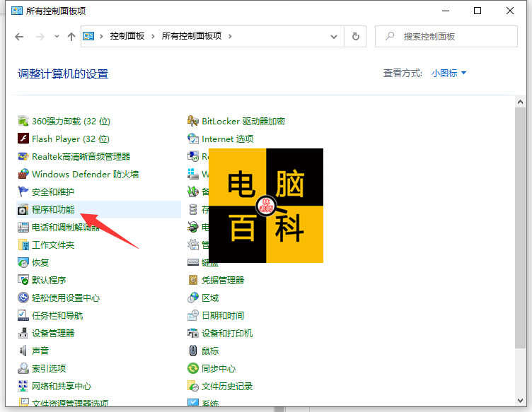
Task: Select 任务栏和导航 text
Action: point(57,315)
